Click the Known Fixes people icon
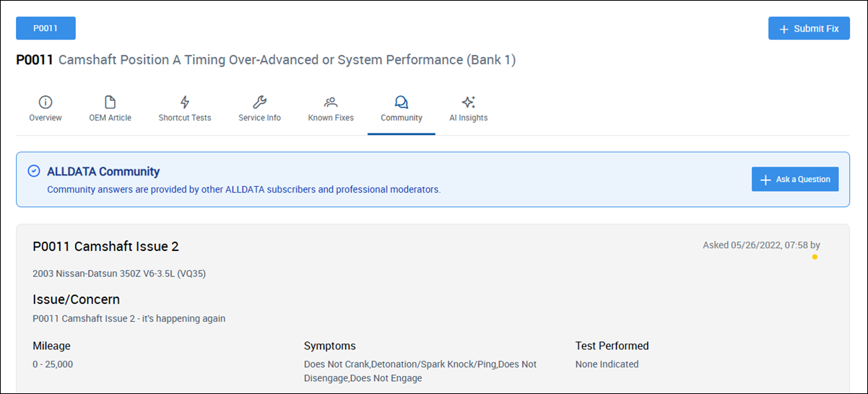The image size is (868, 394). pos(331,102)
